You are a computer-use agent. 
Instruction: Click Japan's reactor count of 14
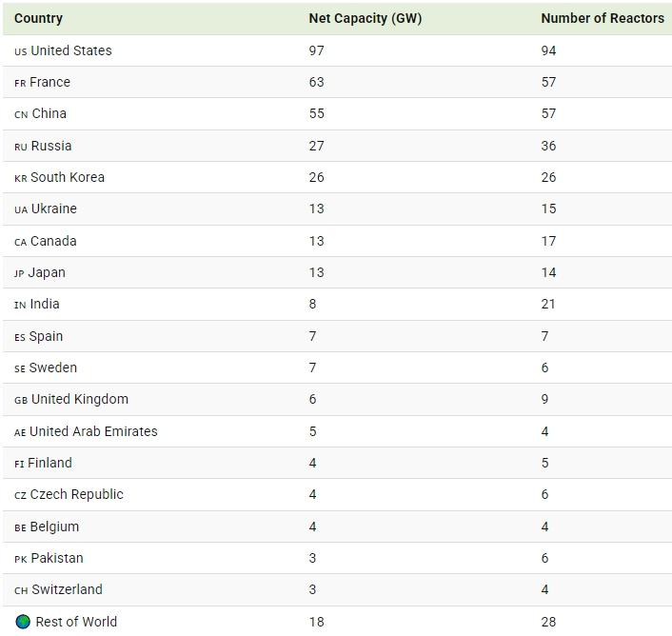tap(548, 272)
